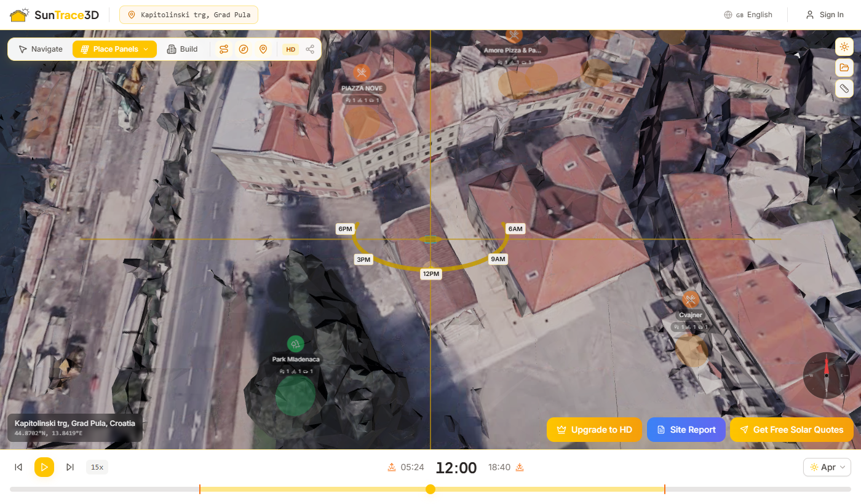Image resolution: width=861 pixels, height=504 pixels.
Task: Open the Apr month dropdown
Action: pyautogui.click(x=827, y=467)
